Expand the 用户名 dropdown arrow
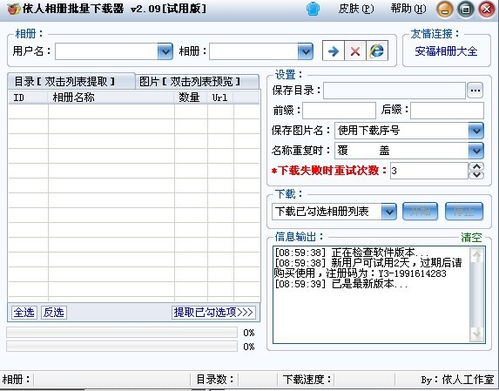 click(x=165, y=51)
